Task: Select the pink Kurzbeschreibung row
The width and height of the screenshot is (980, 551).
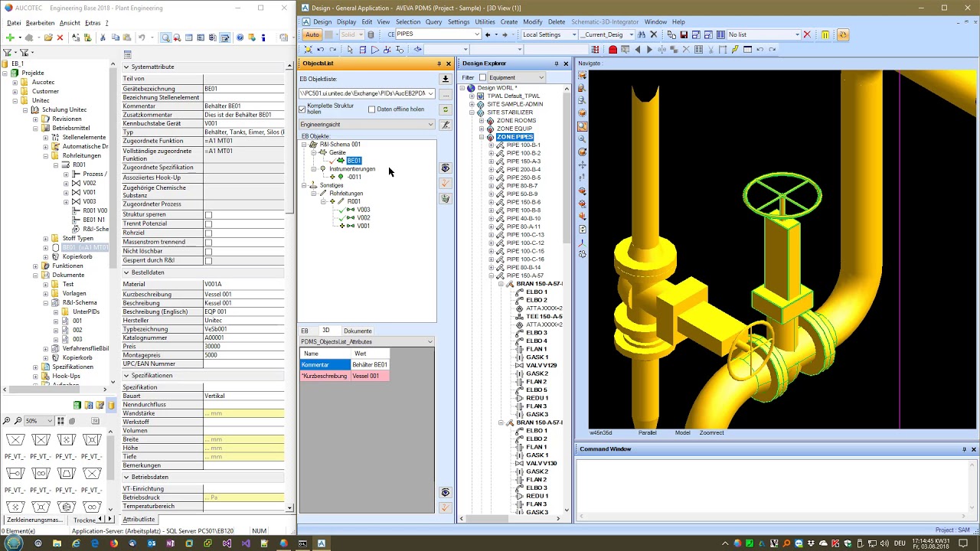Action: pyautogui.click(x=345, y=376)
